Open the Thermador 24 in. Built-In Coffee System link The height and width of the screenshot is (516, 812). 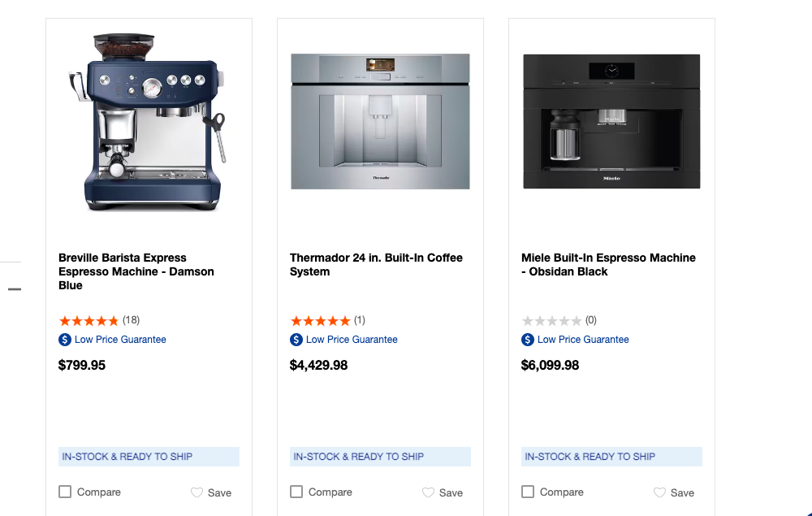click(x=376, y=264)
